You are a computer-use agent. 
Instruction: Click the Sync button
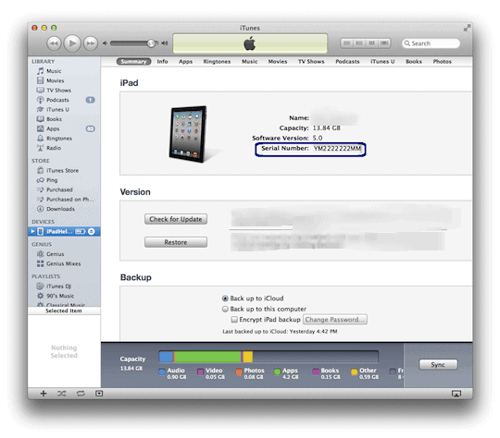[x=438, y=365]
